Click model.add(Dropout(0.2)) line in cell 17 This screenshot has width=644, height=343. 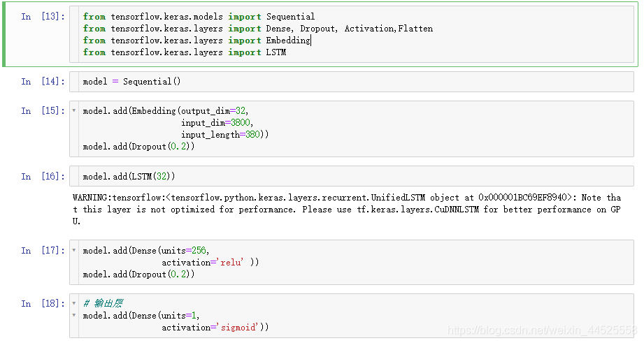coord(139,274)
